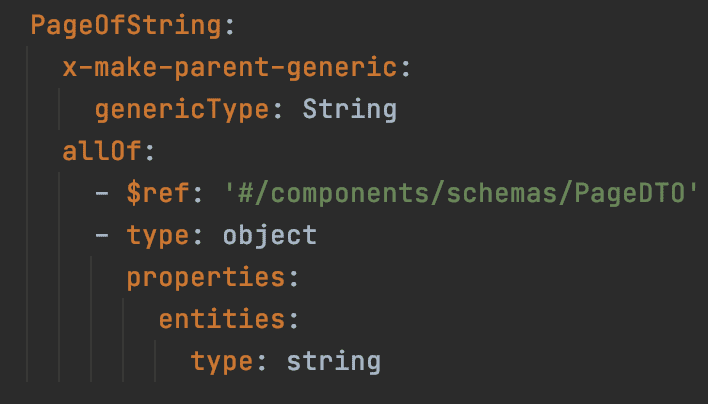Click the entities key
708x404 pixels.
coord(222,319)
